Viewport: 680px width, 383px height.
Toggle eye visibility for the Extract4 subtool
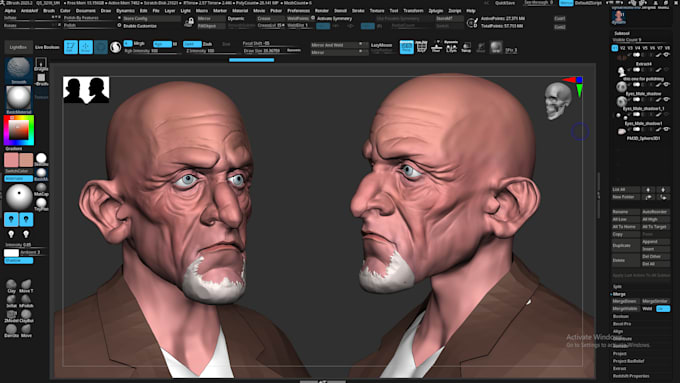point(667,70)
